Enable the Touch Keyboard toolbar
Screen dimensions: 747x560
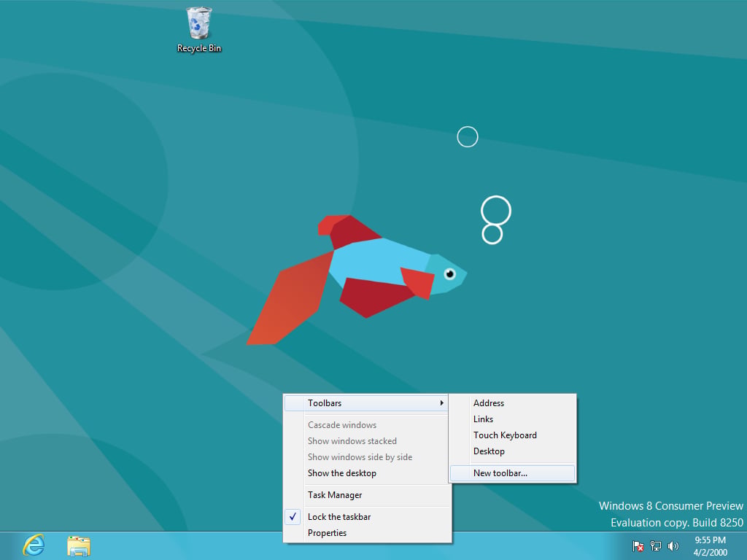(x=512, y=435)
